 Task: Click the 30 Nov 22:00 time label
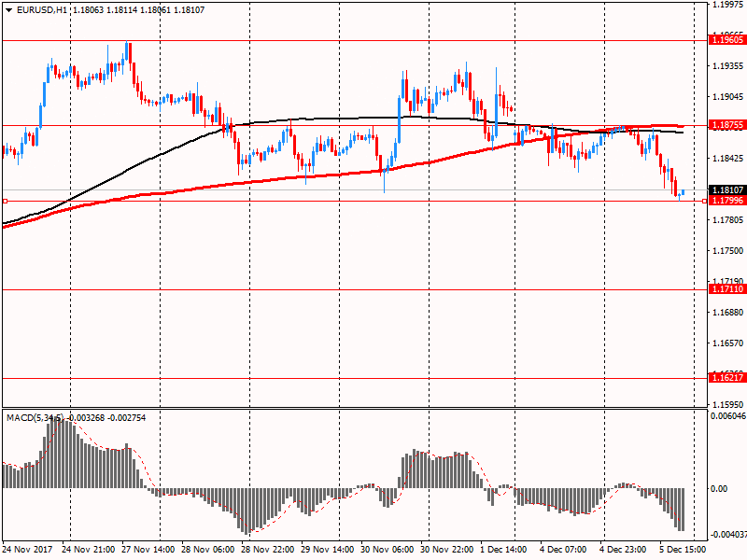(x=447, y=550)
